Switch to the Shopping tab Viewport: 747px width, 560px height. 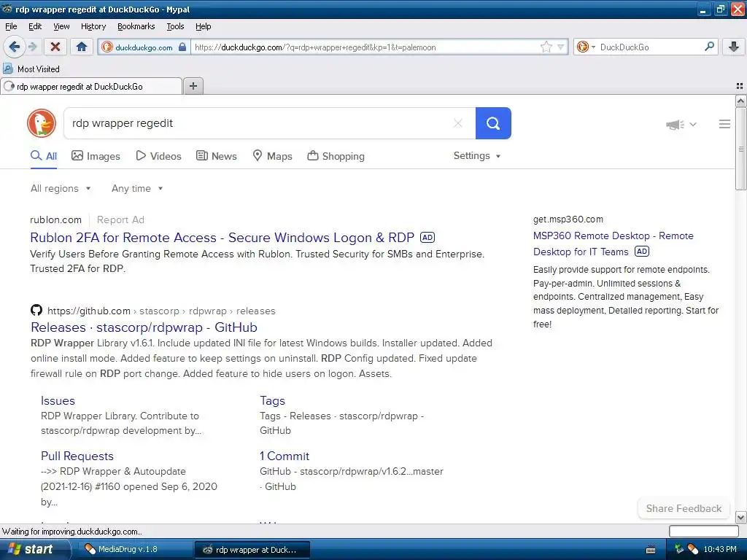(x=336, y=156)
